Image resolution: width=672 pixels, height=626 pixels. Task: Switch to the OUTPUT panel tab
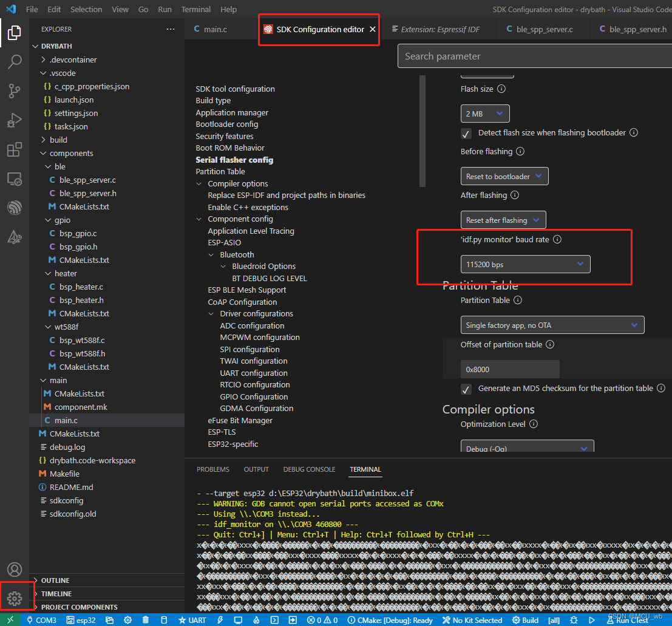tap(256, 469)
